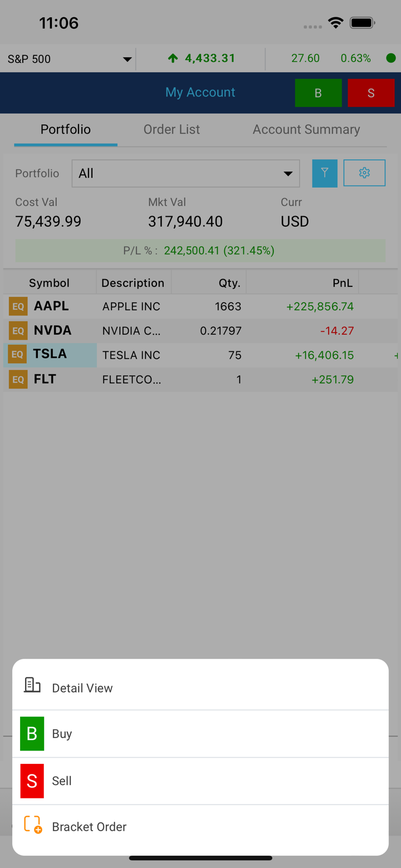Sort by the PnL column header
This screenshot has height=868, width=401.
pos(343,283)
